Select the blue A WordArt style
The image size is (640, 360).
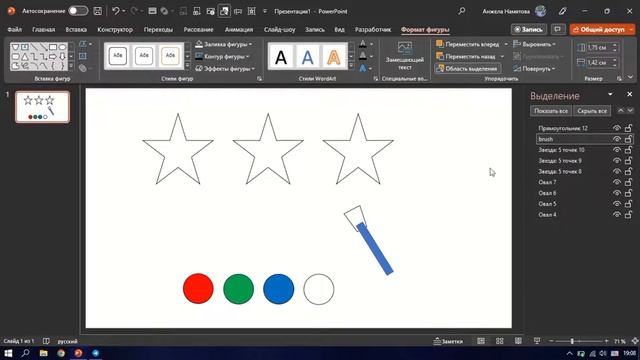[x=307, y=57]
